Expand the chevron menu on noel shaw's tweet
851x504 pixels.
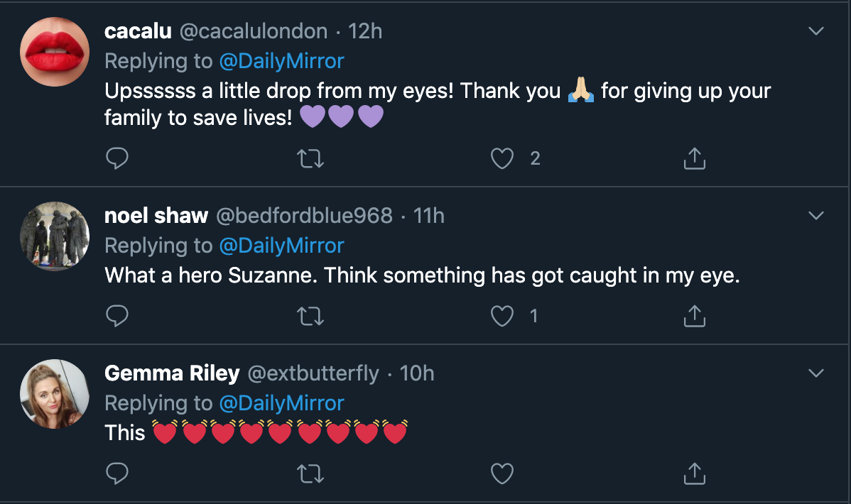817,215
